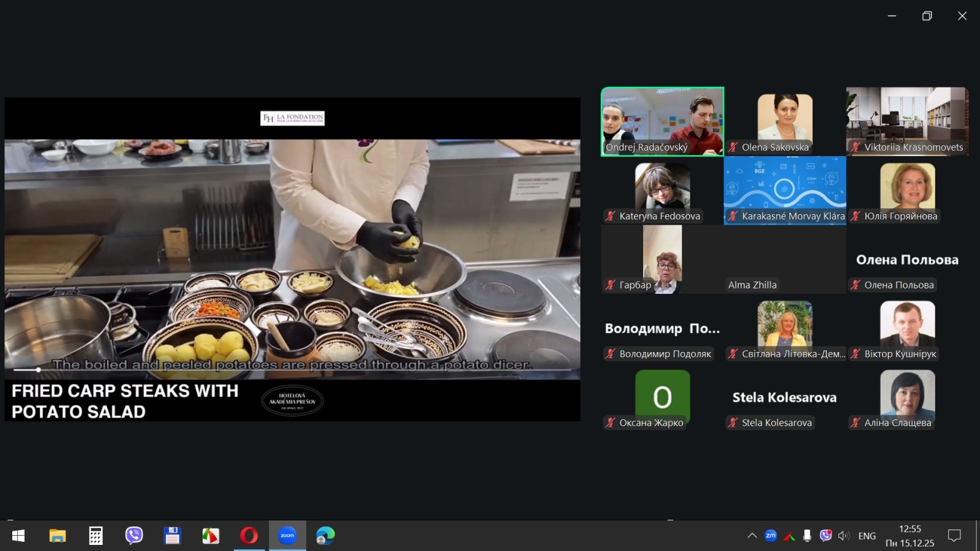
Task: Select the Karakasné Morvay Klára tile
Action: click(x=785, y=190)
